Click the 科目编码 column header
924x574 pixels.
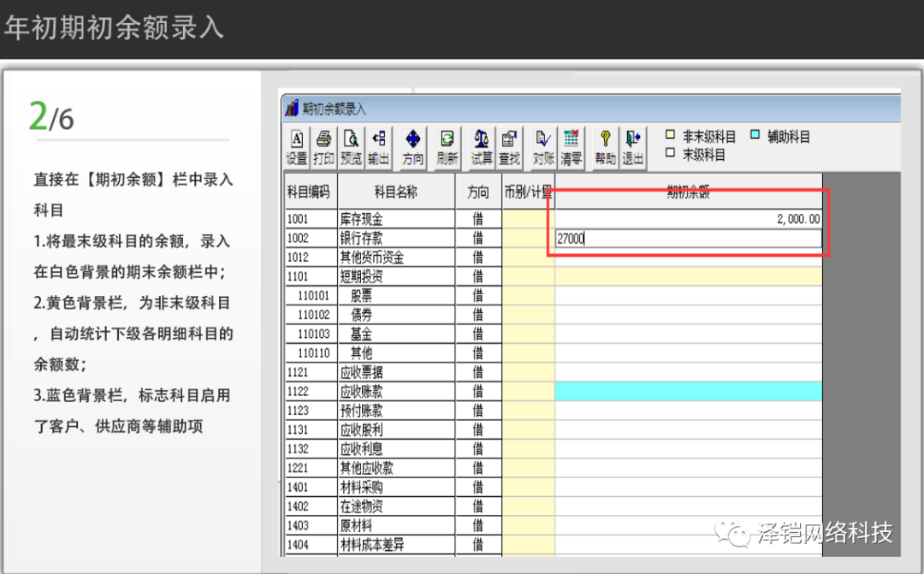(x=311, y=192)
